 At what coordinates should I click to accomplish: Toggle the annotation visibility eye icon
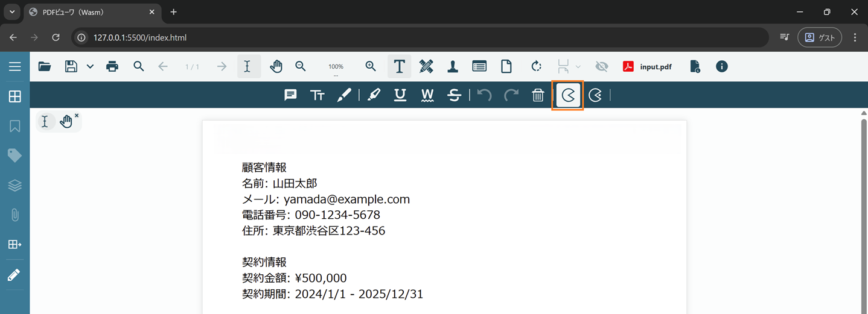point(601,66)
